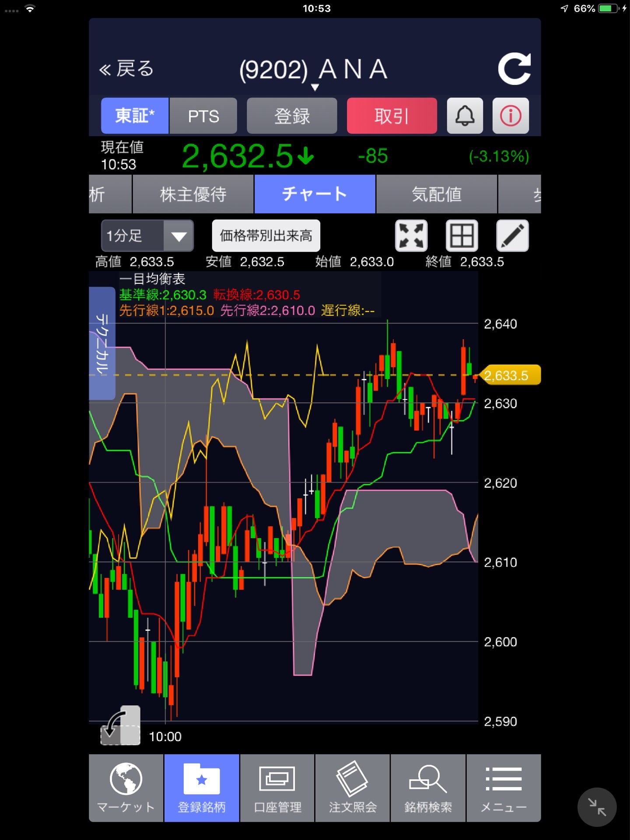The width and height of the screenshot is (630, 840).
Task: Select the pencil drawing tool
Action: 512,236
